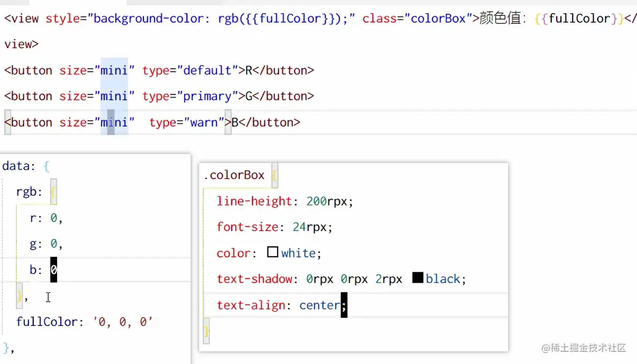This screenshot has height=364, width=637.
Task: Click type="primary" attribute of G button
Action: click(x=190, y=96)
